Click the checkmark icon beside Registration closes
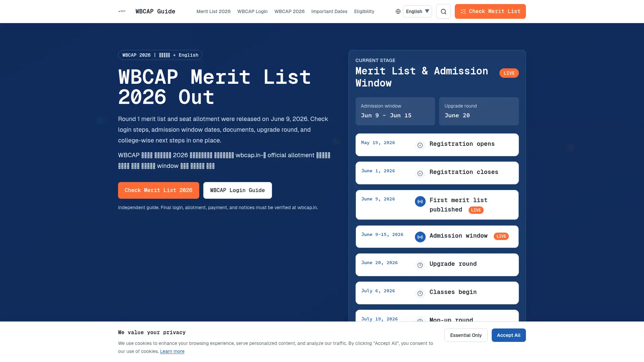 click(420, 173)
